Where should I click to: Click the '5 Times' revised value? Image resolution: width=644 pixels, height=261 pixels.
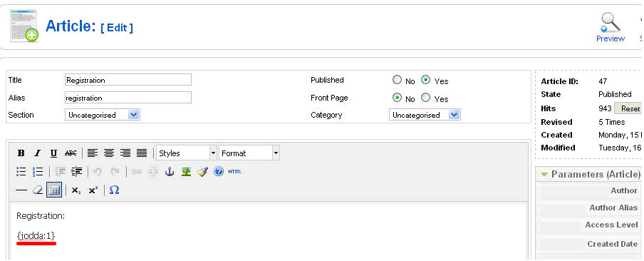[x=611, y=122]
